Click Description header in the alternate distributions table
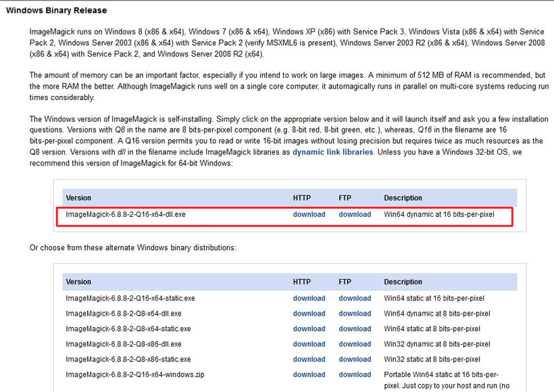The image size is (554, 392). 403,282
